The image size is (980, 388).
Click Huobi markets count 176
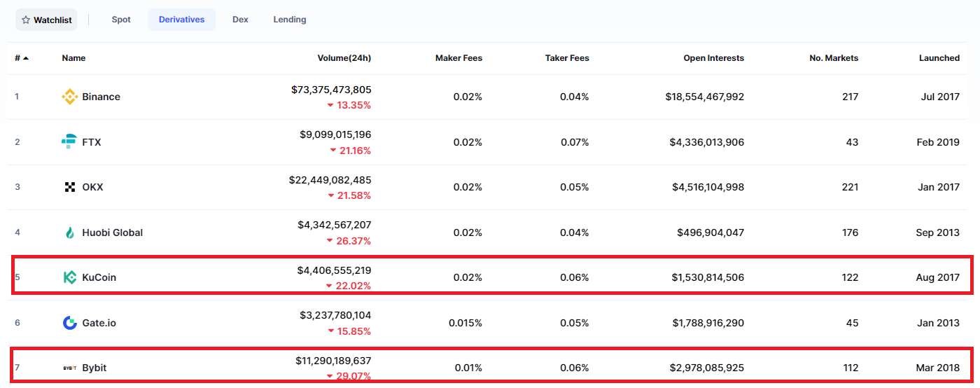850,233
